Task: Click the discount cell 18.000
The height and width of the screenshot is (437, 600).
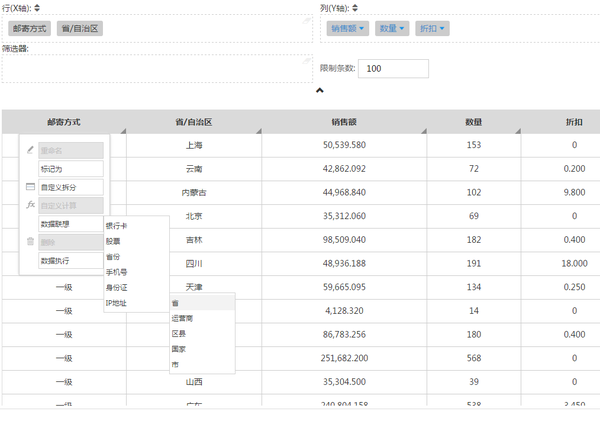Action: 574,264
